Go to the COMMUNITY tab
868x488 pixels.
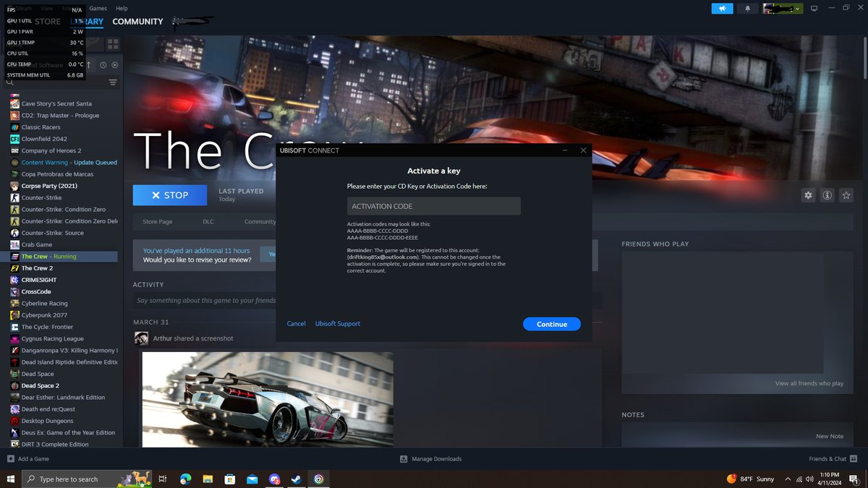coord(137,22)
